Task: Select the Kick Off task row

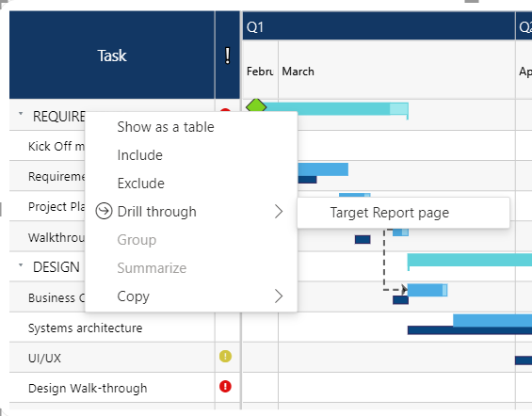Action: 47,146
